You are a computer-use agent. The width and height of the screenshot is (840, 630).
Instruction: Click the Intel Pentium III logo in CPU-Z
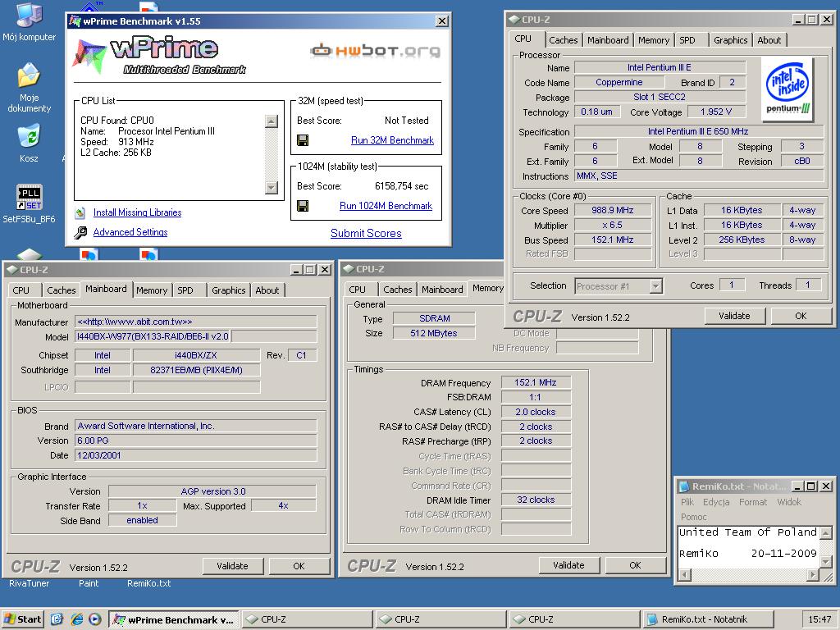pyautogui.click(x=787, y=89)
